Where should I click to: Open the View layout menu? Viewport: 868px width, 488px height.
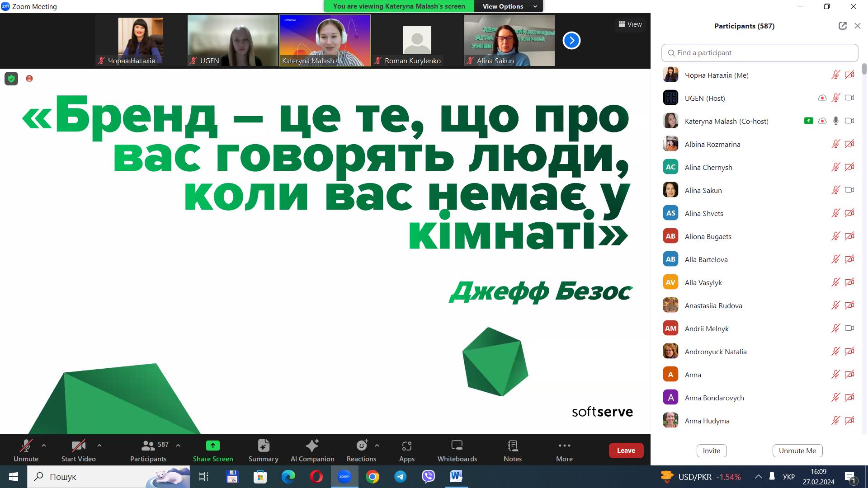(x=630, y=24)
